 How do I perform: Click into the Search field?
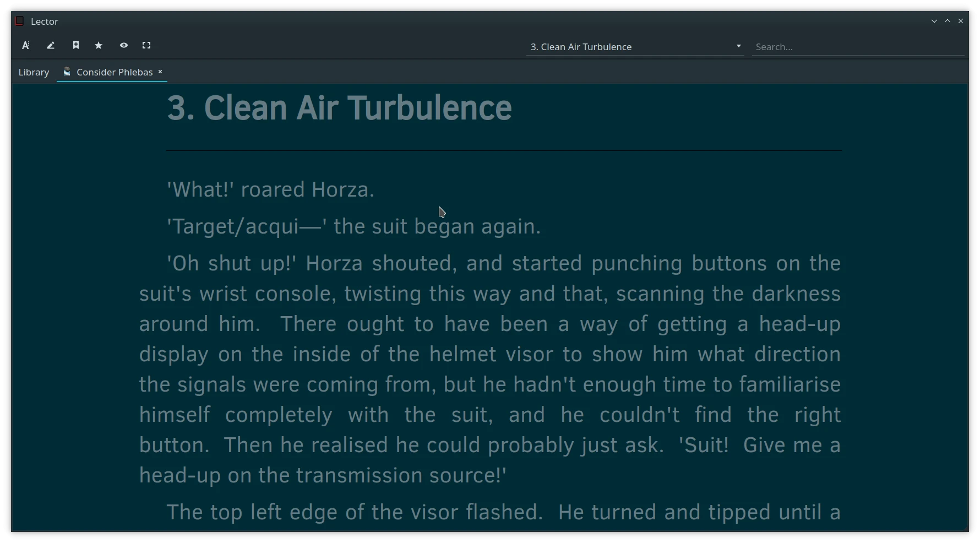pyautogui.click(x=858, y=47)
